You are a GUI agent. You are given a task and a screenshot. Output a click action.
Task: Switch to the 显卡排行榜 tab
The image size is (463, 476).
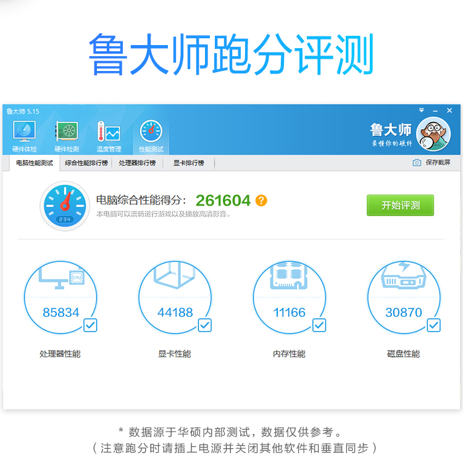(188, 163)
